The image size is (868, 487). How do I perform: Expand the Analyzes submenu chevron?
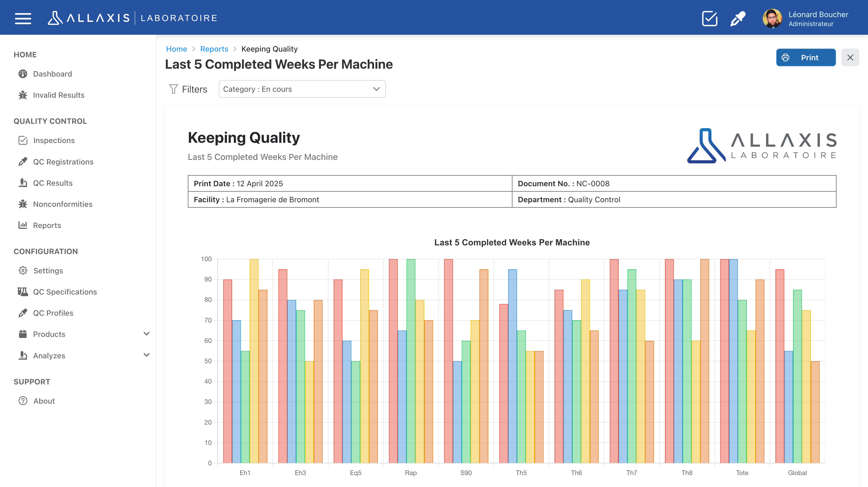146,355
